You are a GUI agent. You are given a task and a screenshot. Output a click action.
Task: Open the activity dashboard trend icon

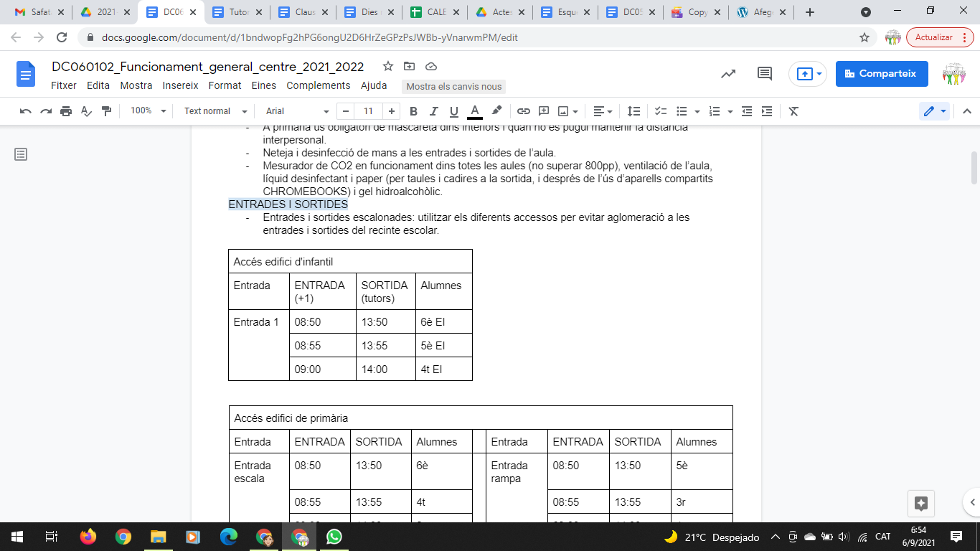tap(728, 74)
